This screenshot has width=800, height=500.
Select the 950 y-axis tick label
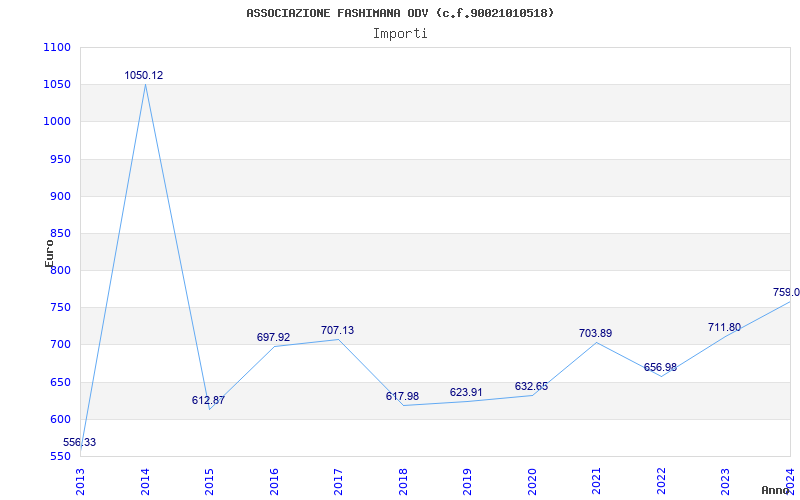pos(60,159)
